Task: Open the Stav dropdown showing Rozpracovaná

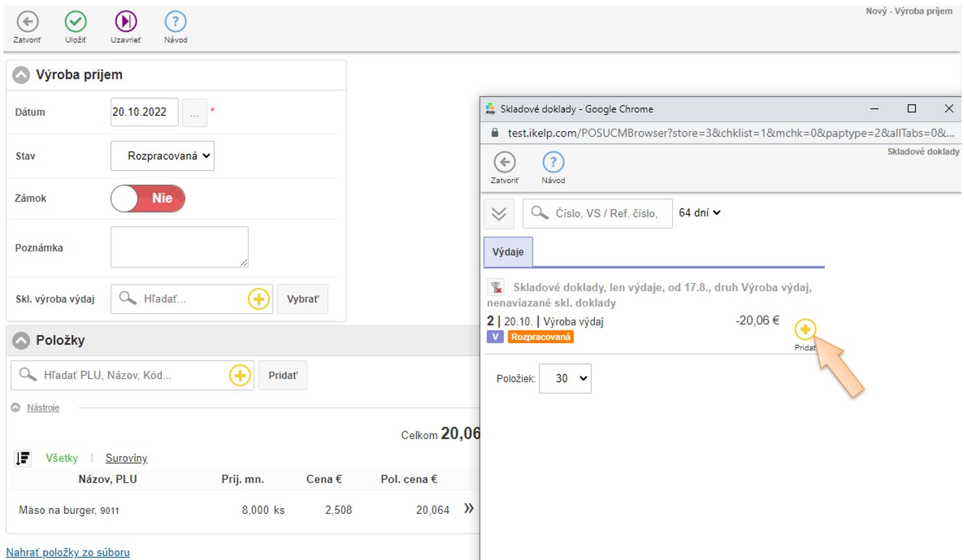Action: 163,156
